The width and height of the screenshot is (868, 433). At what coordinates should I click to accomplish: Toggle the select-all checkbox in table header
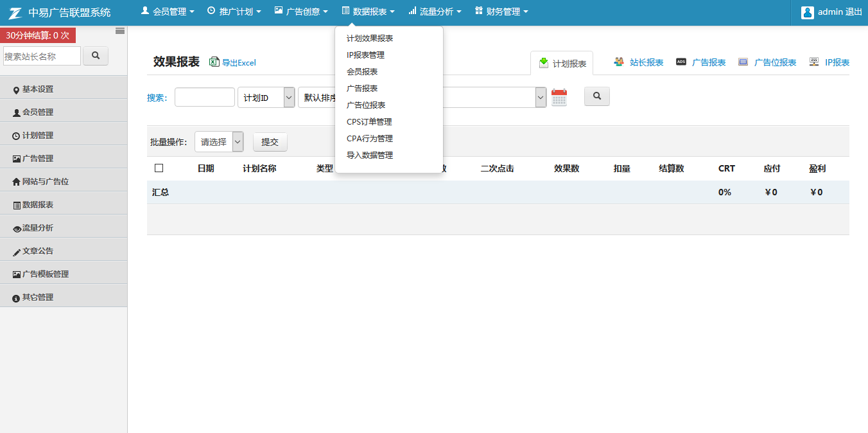pos(159,168)
